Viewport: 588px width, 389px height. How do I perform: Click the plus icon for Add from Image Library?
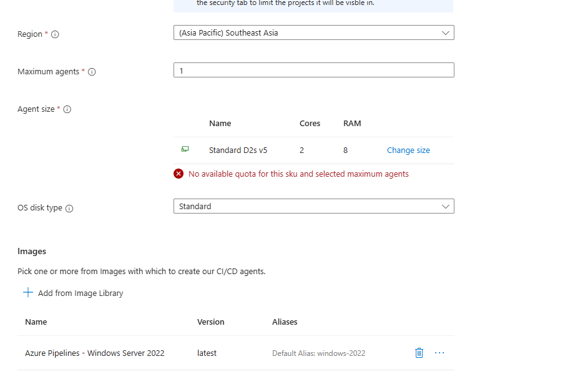[28, 293]
